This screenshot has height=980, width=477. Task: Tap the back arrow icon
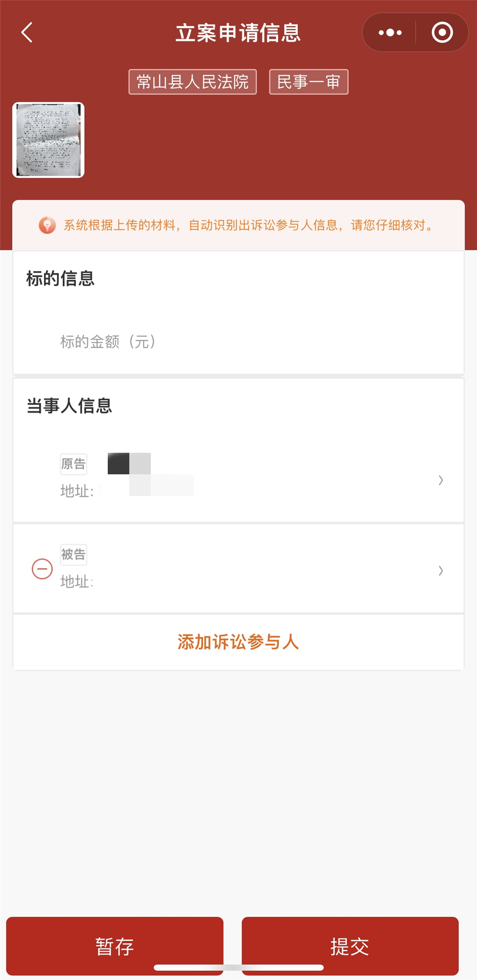[x=27, y=32]
